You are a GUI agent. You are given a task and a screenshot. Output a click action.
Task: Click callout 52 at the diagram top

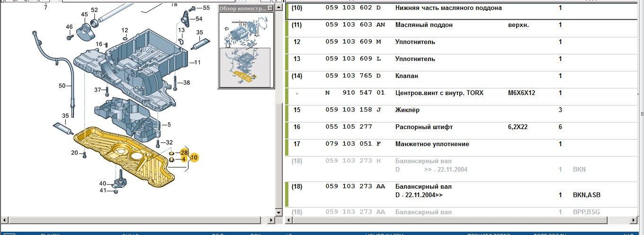pos(94,10)
